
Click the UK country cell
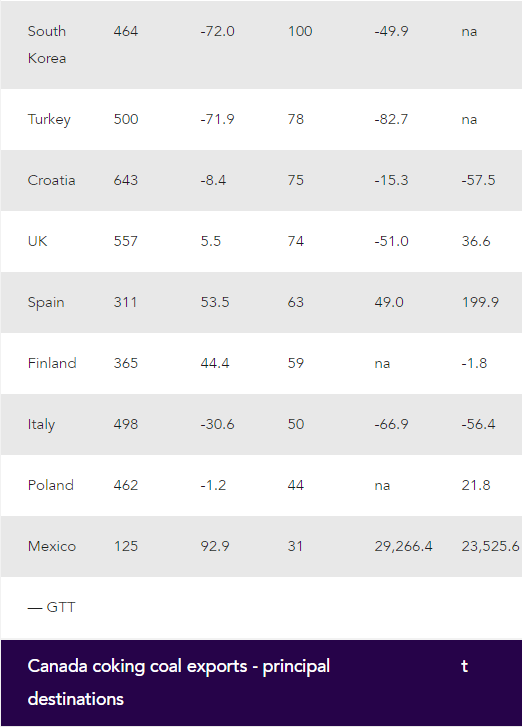[x=38, y=241]
